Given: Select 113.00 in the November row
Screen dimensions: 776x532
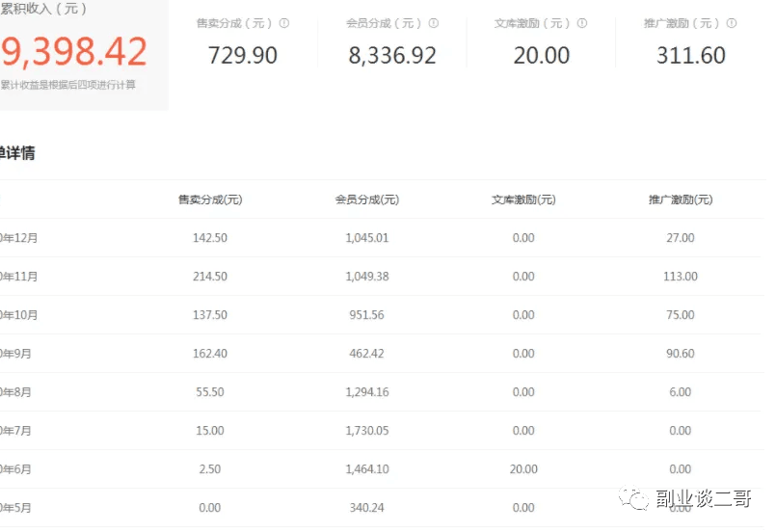Looking at the screenshot, I should coord(681,277).
